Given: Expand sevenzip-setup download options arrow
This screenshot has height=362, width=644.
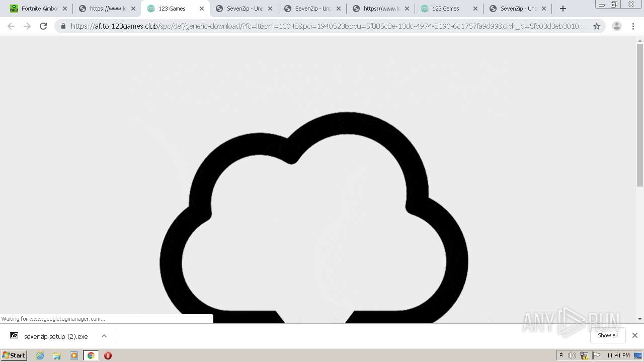Looking at the screenshot, I should [104, 336].
